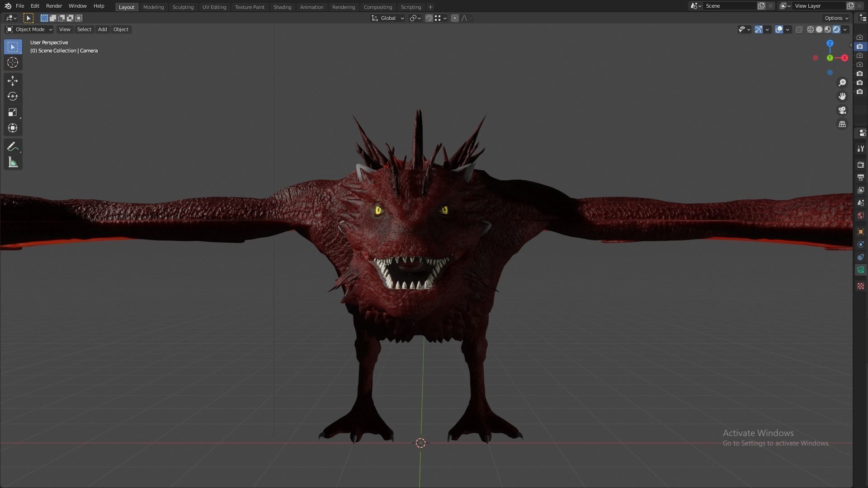Select the Measure ruler tool

(x=13, y=163)
